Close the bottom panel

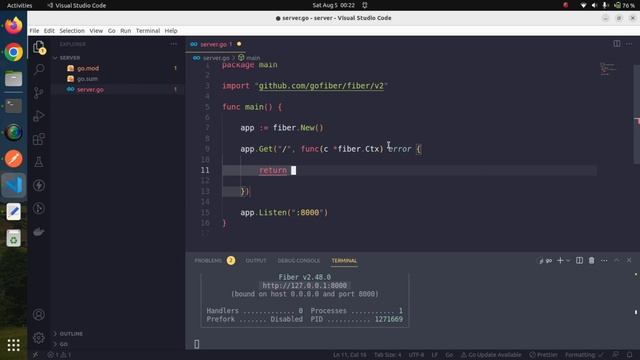tap(629, 260)
